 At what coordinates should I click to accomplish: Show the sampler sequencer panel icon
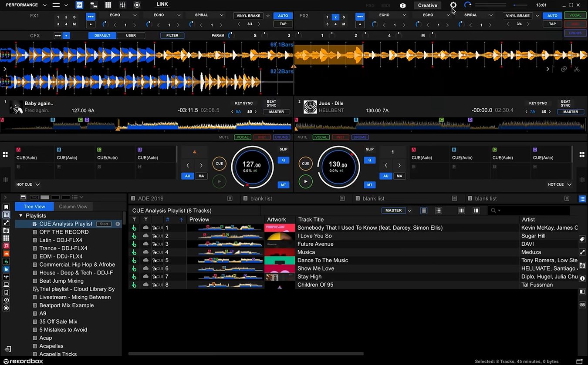click(x=94, y=5)
